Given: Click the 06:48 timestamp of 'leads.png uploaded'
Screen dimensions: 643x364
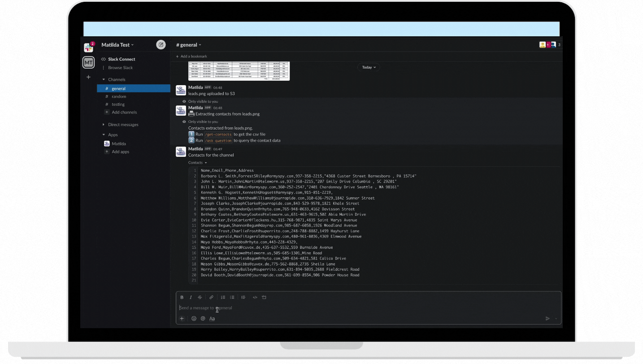Looking at the screenshot, I should [x=218, y=87].
